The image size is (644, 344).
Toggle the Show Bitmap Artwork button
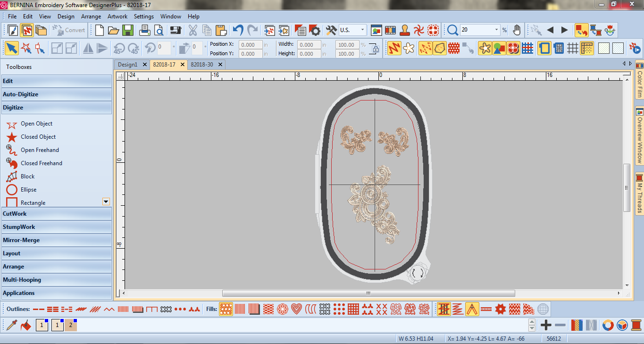(x=485, y=48)
